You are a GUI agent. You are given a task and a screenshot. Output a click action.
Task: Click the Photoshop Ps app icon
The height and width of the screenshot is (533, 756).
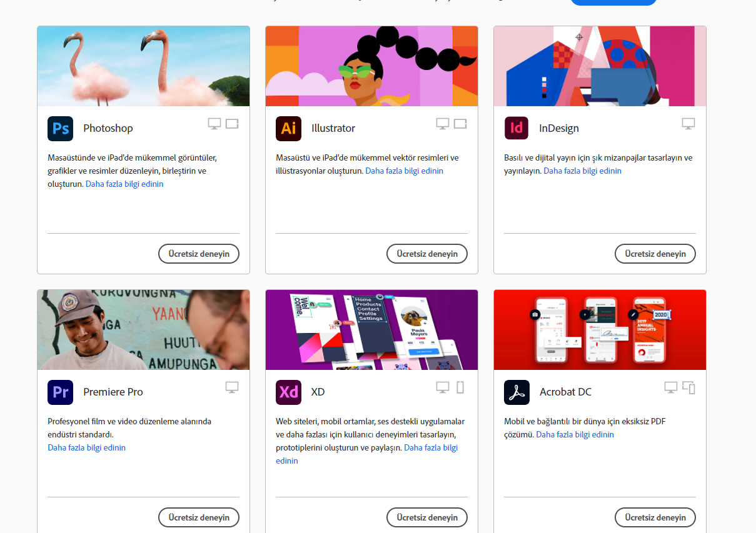click(60, 128)
